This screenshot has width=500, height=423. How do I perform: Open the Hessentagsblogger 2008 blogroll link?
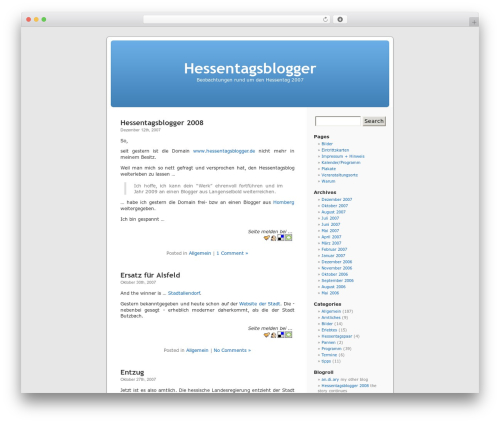point(345,386)
